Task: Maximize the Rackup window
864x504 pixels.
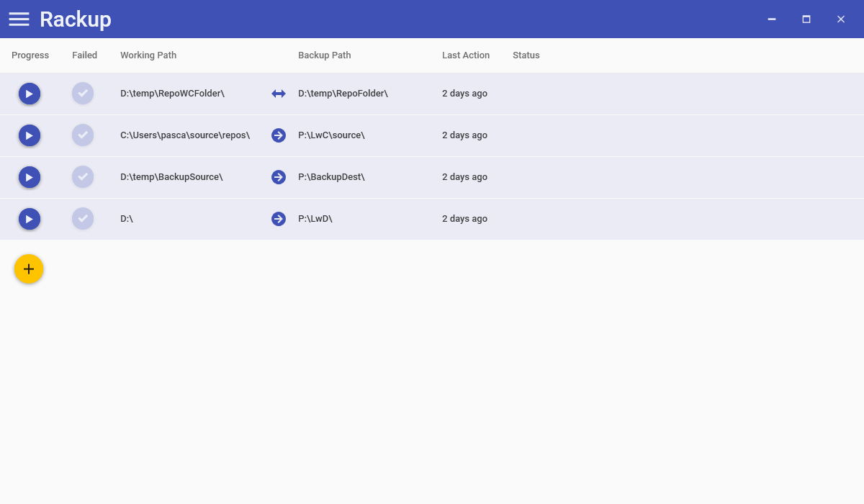Action: pos(806,19)
